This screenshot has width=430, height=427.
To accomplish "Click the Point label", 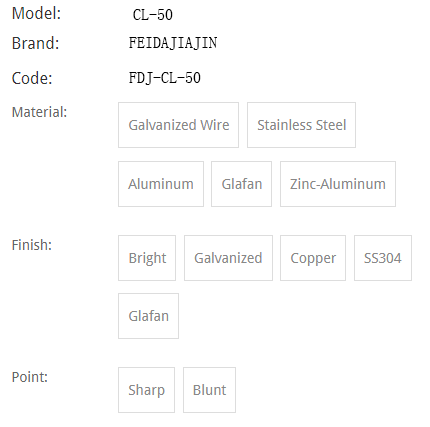I will (x=30, y=377).
